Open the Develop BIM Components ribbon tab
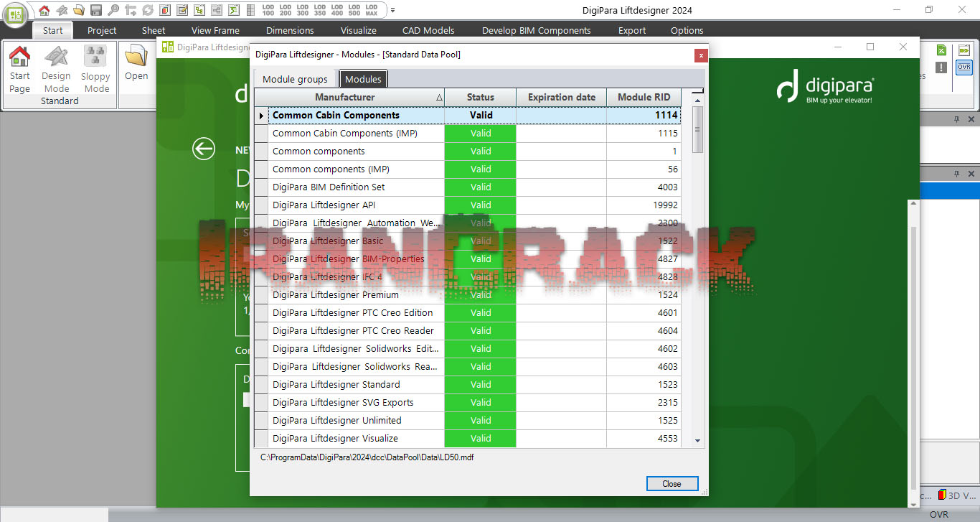The height and width of the screenshot is (522, 980). point(536,30)
